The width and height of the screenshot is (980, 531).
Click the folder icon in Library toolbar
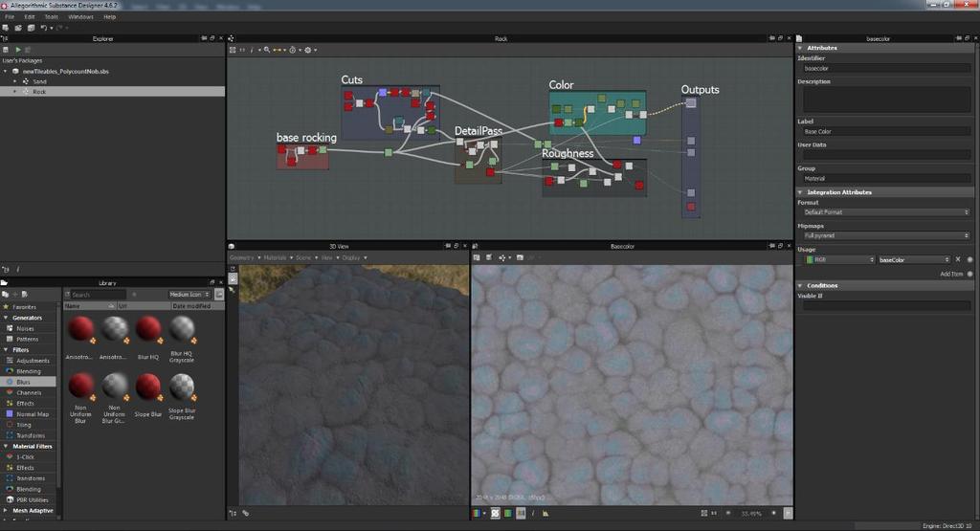tap(5, 295)
